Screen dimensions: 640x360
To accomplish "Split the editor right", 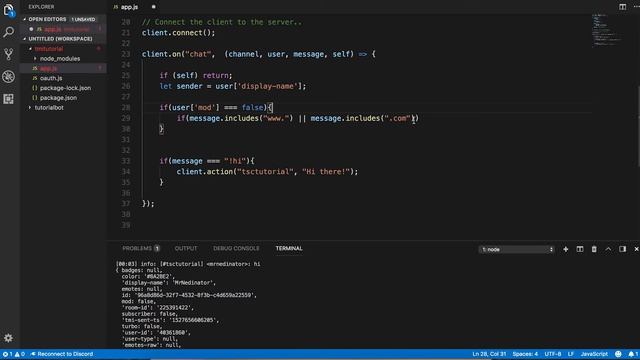I will (x=622, y=7).
